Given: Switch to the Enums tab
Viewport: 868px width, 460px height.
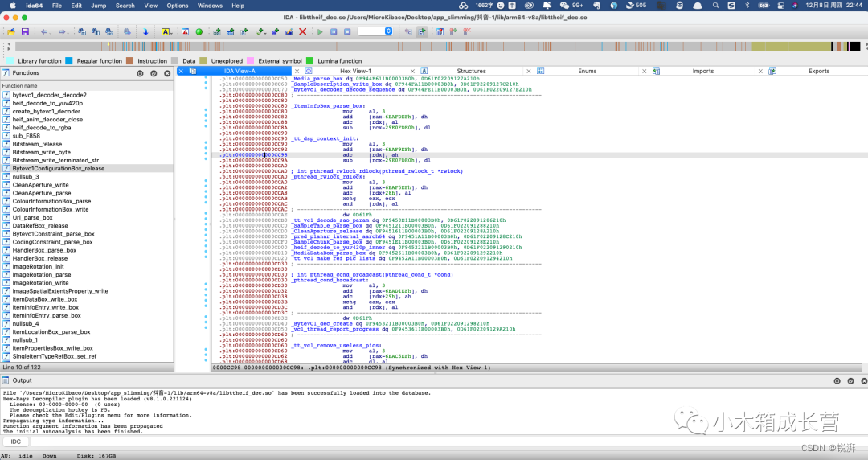Looking at the screenshot, I should (x=588, y=71).
